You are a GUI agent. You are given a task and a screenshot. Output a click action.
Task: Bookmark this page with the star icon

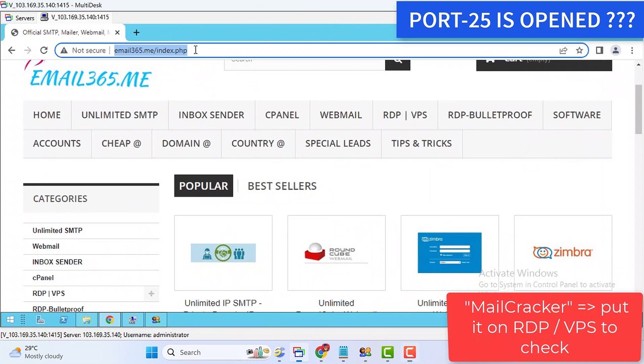[x=579, y=50]
